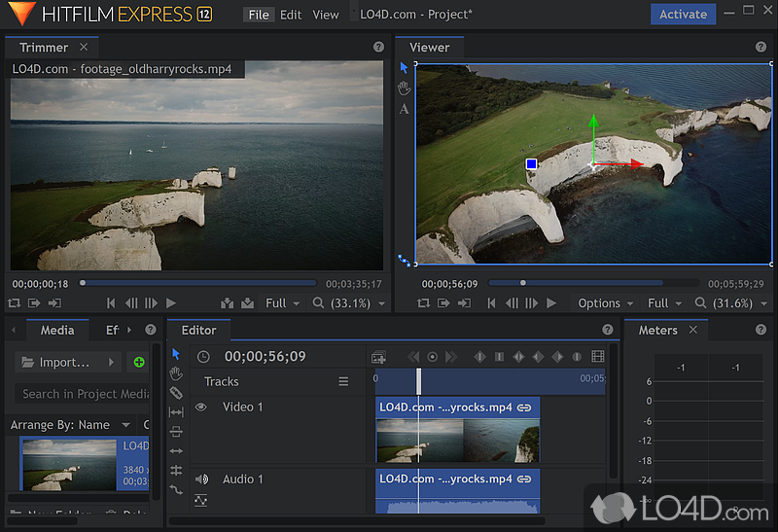This screenshot has width=778, height=532.
Task: Step forward one frame in Viewer
Action: [531, 303]
